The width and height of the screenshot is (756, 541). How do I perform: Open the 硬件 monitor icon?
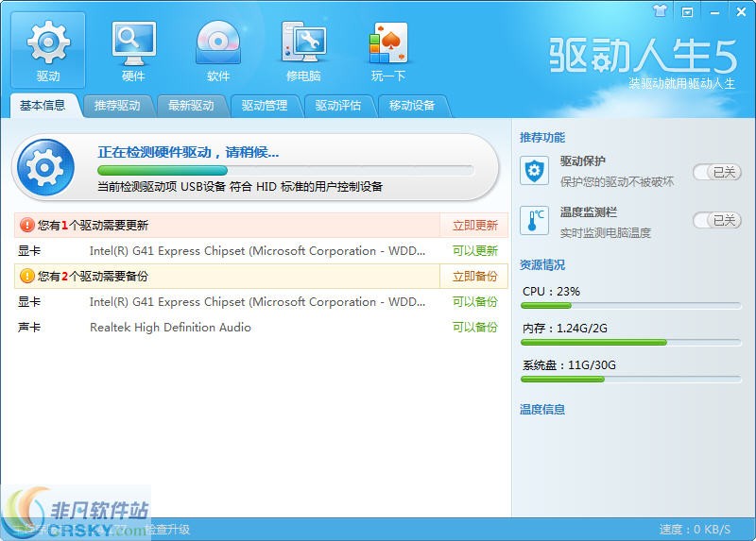(x=133, y=50)
